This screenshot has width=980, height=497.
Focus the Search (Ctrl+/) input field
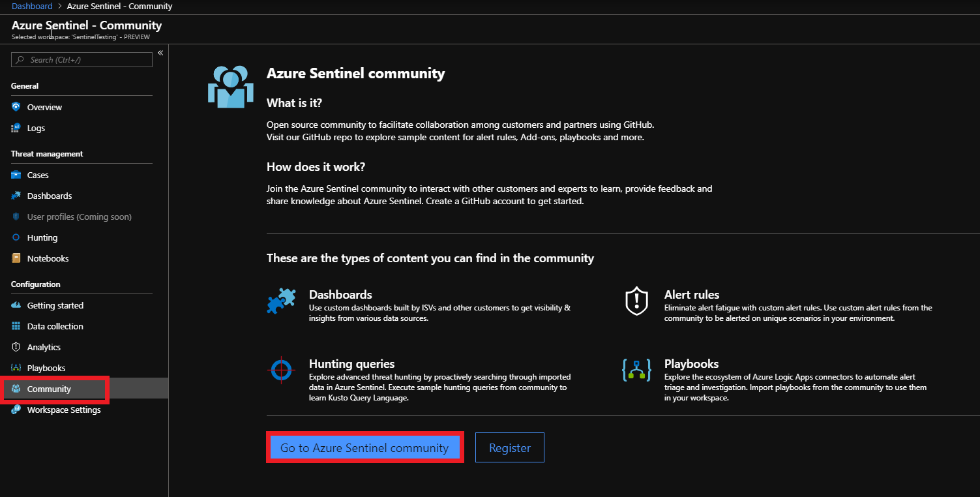[x=82, y=59]
